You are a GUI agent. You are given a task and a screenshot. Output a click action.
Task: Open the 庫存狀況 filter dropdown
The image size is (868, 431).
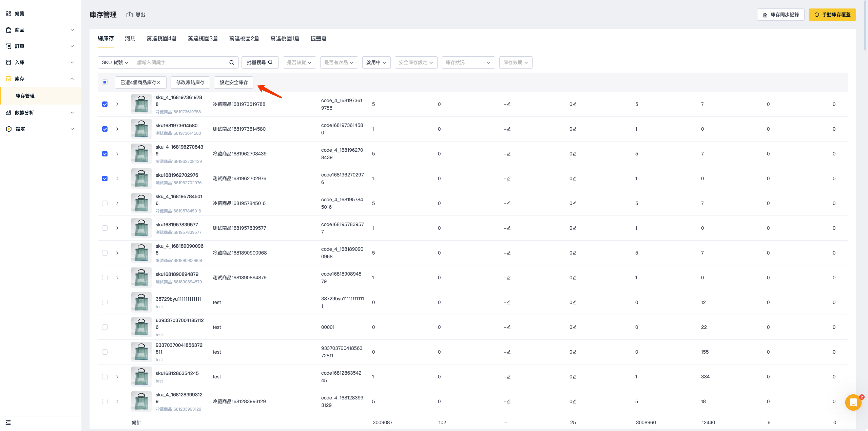pyautogui.click(x=468, y=62)
